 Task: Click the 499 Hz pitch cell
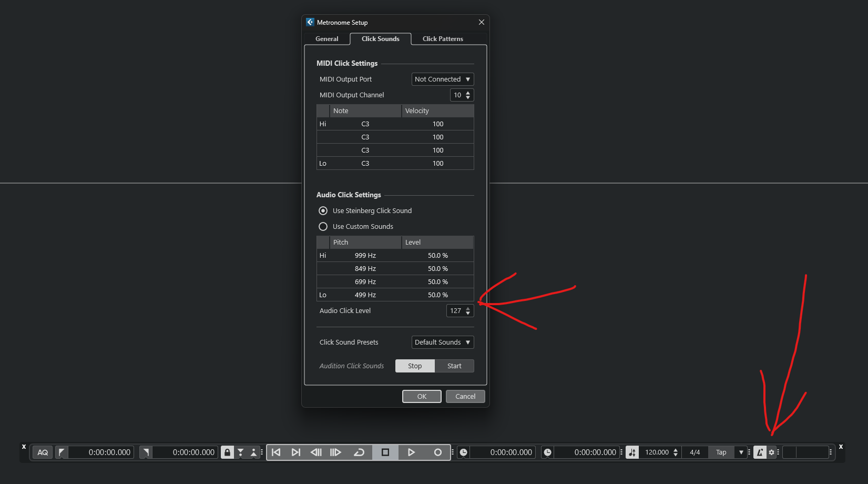pyautogui.click(x=365, y=295)
